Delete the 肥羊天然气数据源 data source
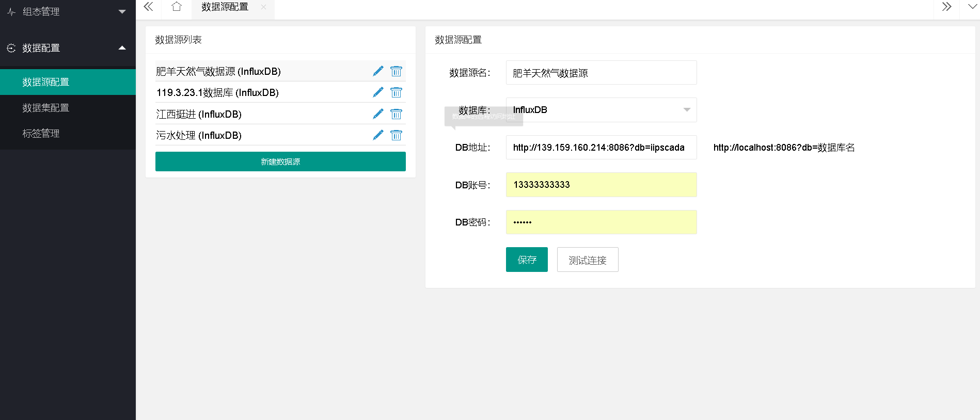The height and width of the screenshot is (420, 980). coord(396,71)
